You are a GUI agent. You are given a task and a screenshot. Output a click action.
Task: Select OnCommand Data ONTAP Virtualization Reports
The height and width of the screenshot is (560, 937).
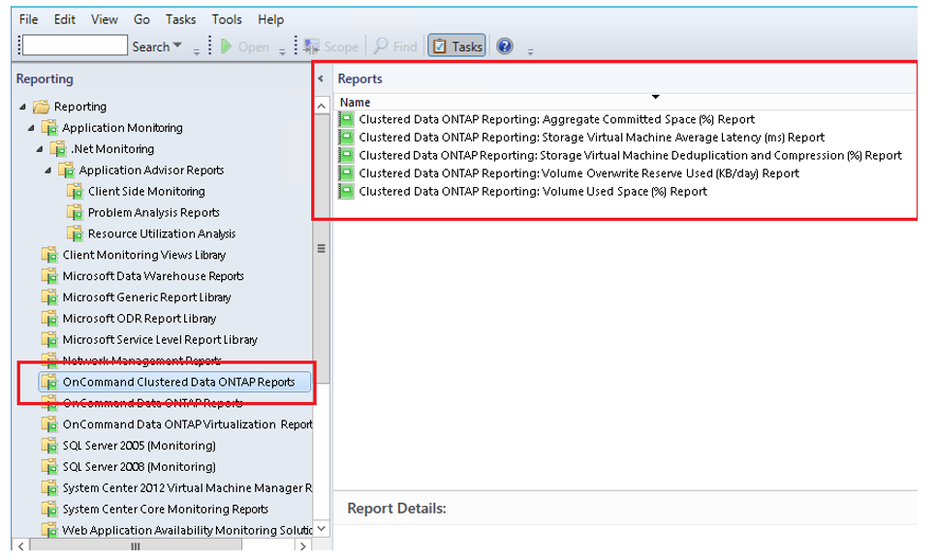(x=188, y=424)
